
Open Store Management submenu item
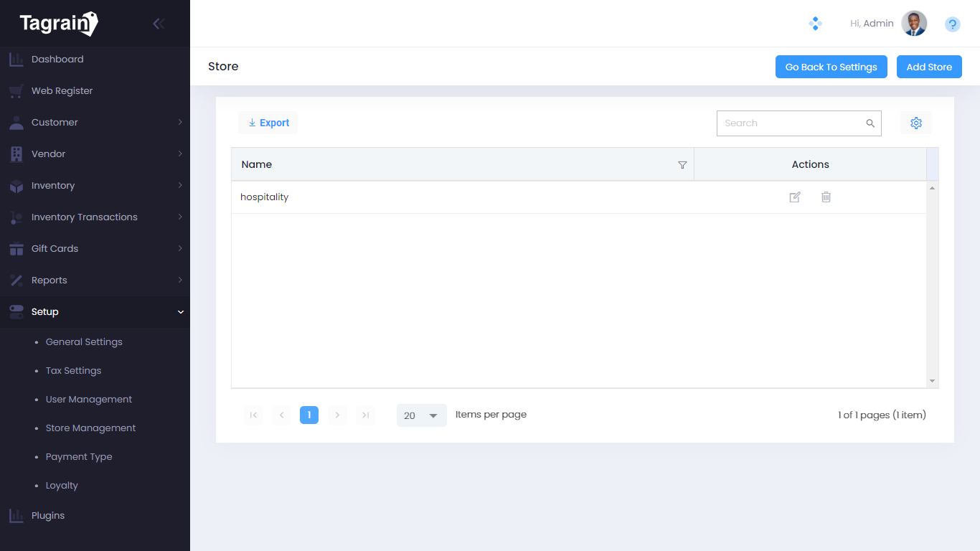[90, 428]
